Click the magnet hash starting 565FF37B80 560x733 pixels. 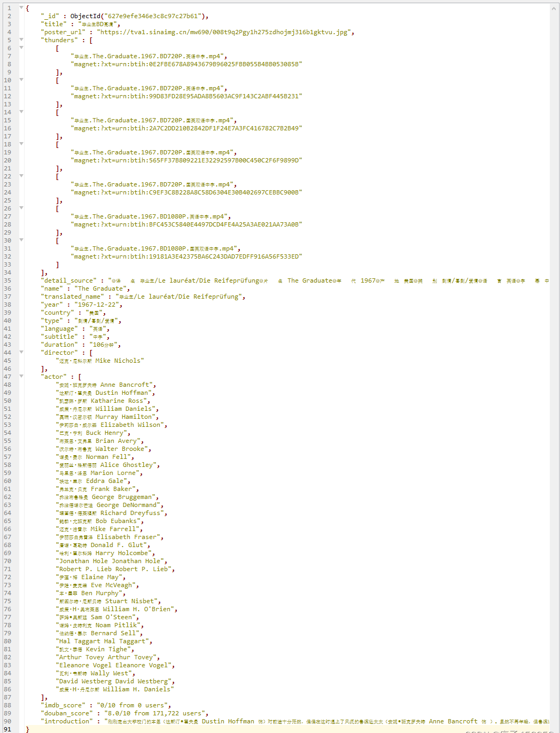pyautogui.click(x=186, y=160)
